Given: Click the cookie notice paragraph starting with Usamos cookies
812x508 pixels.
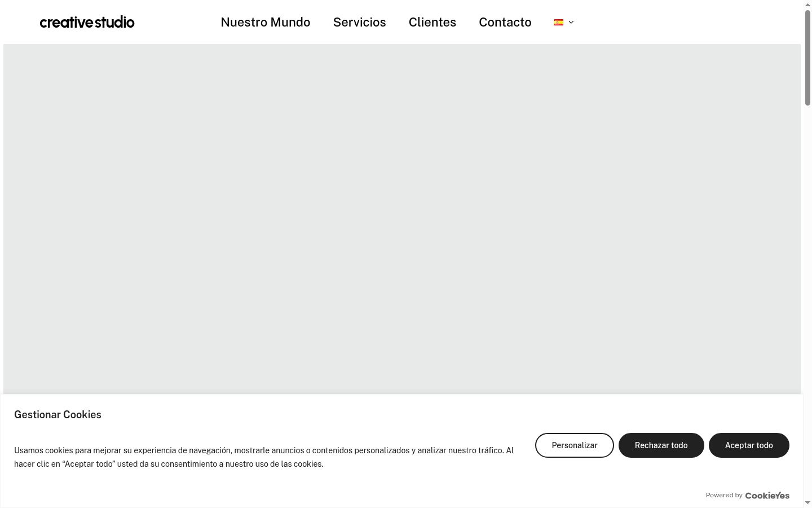Looking at the screenshot, I should [x=264, y=457].
